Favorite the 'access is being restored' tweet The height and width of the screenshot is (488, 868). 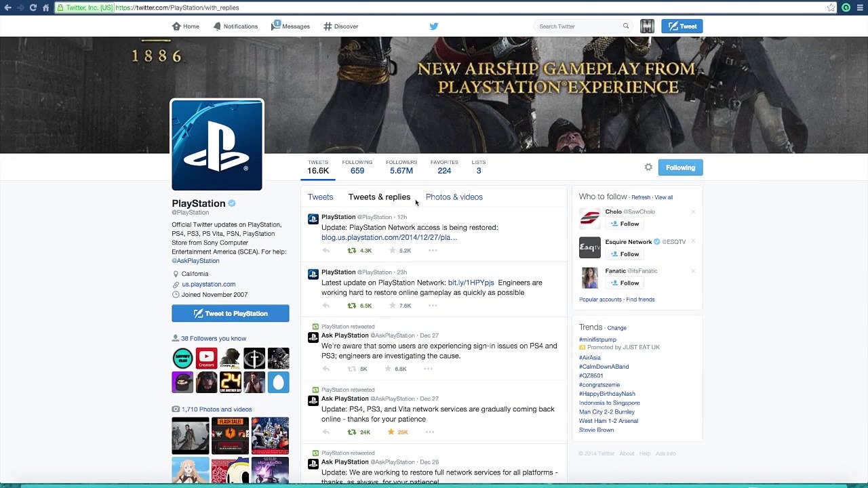(x=391, y=251)
